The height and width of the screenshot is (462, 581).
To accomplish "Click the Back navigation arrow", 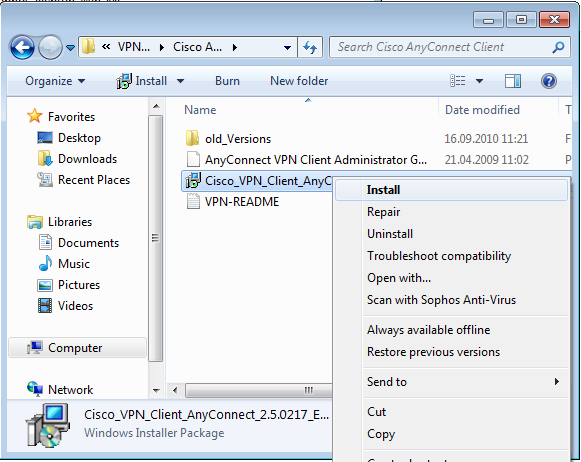I will (x=23, y=47).
